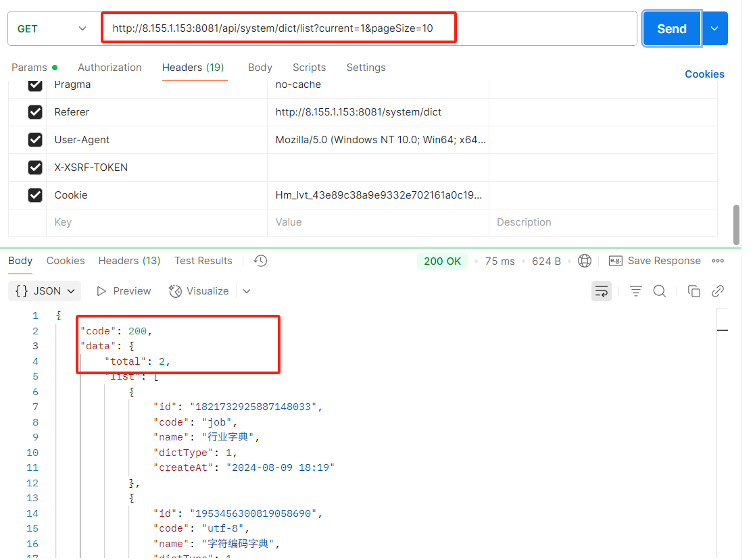This screenshot has height=560, width=755.
Task: Click the empty Description header field
Action: (x=603, y=222)
